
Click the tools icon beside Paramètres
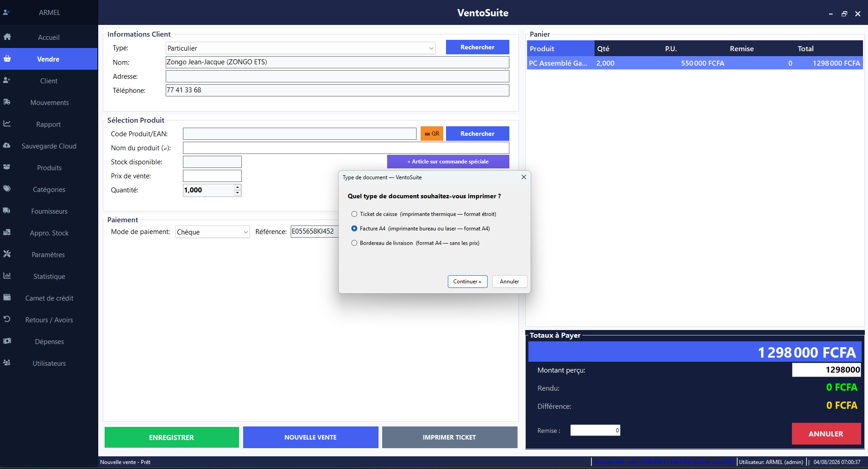pos(7,254)
